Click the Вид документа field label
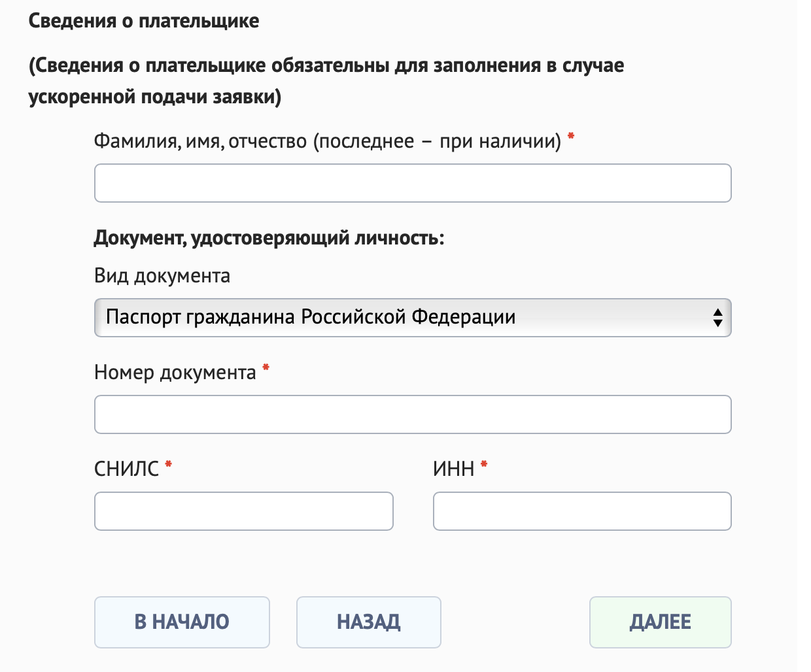This screenshot has width=811, height=672. click(162, 276)
